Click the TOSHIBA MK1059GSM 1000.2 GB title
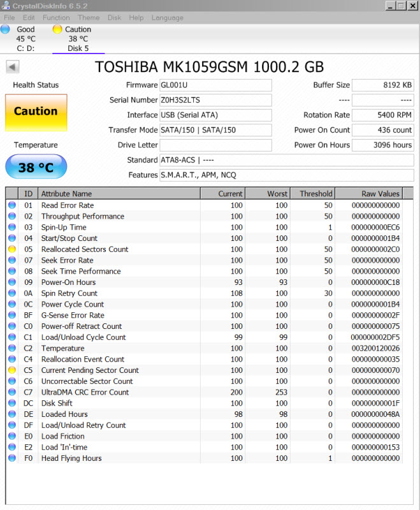 209,67
